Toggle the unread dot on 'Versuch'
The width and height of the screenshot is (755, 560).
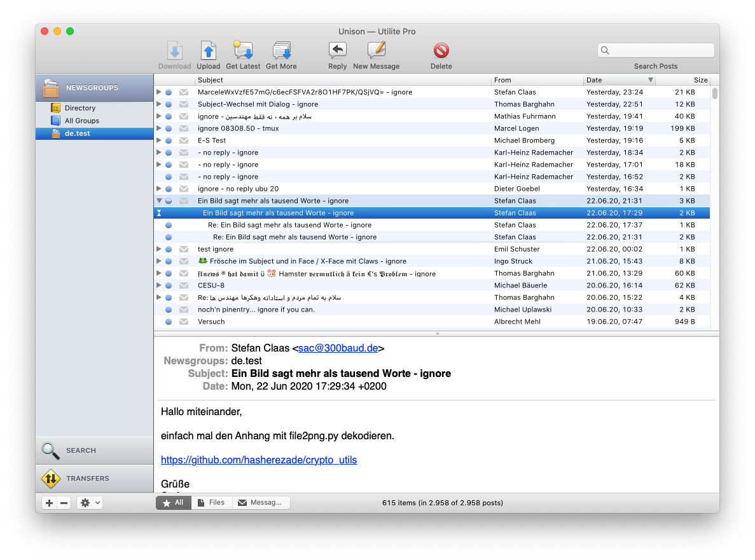(167, 322)
